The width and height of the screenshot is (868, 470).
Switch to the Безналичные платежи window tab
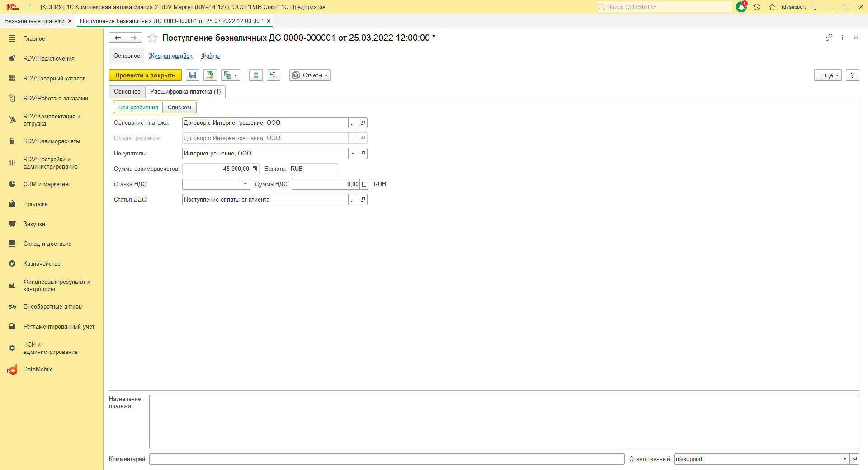pos(34,21)
